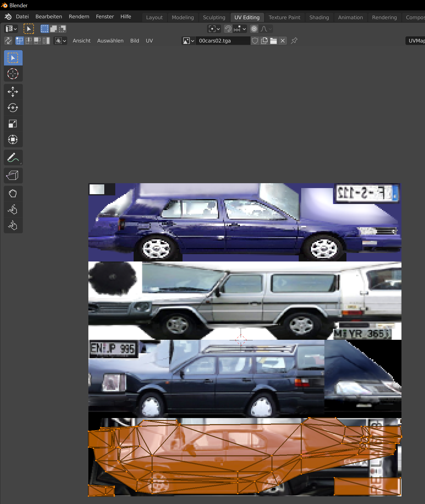Open the Hilfe menu
This screenshot has width=425, height=504.
pos(126,17)
